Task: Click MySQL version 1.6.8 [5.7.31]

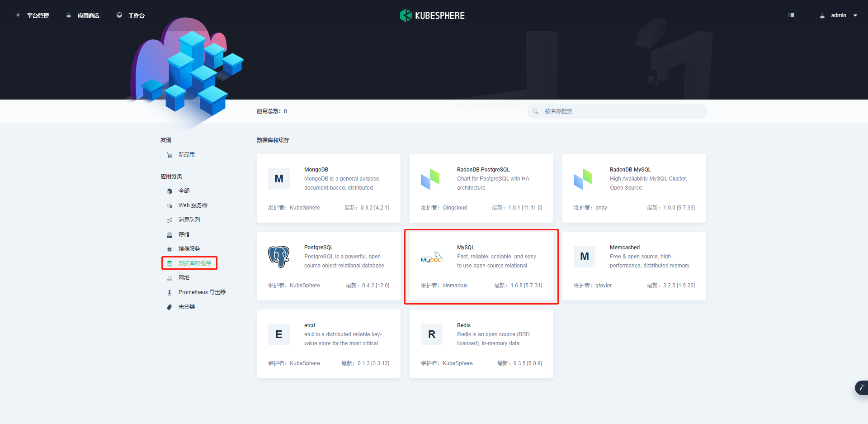Action: click(526, 286)
